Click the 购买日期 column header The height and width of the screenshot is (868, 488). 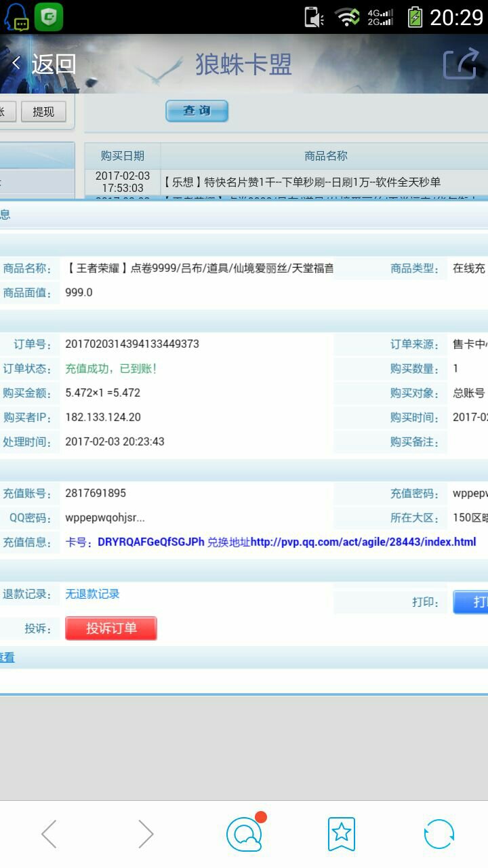(123, 156)
